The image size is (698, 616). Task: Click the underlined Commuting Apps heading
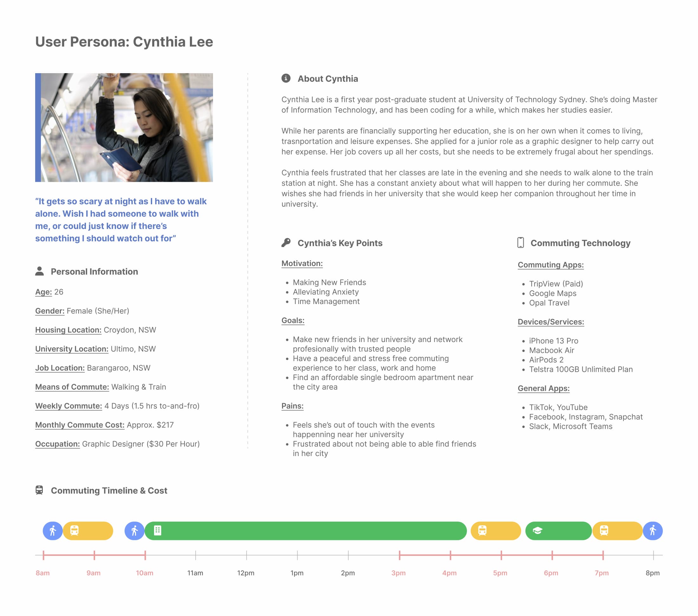551,265
